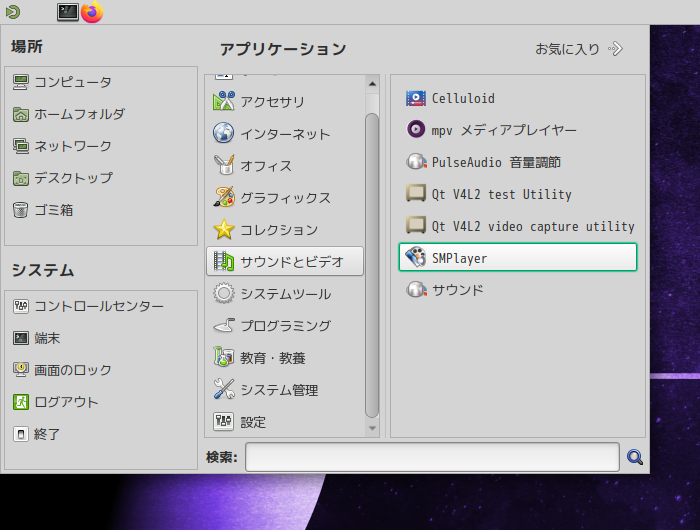Image resolution: width=700 pixels, height=530 pixels.
Task: Click the magnifier search icon
Action: point(634,457)
